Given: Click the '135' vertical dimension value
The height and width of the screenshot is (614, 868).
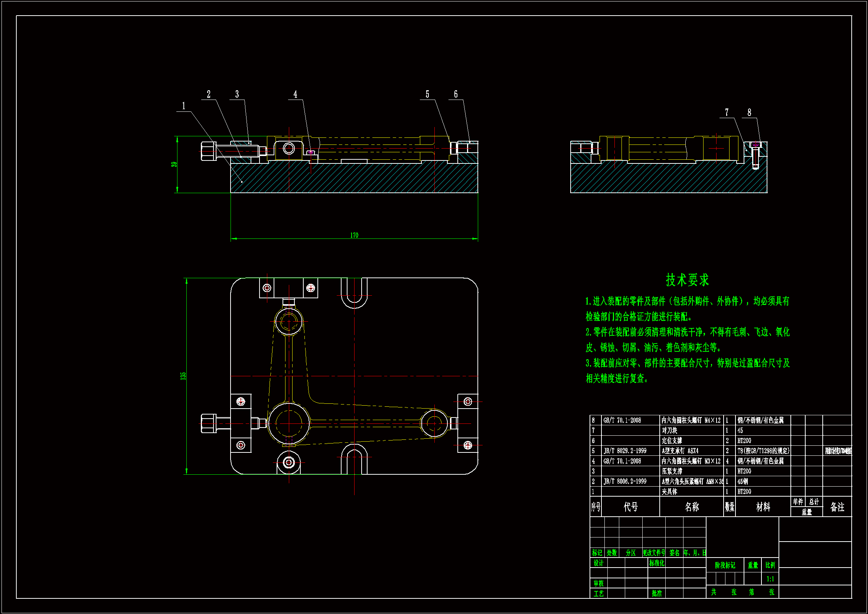Looking at the screenshot, I should (183, 376).
